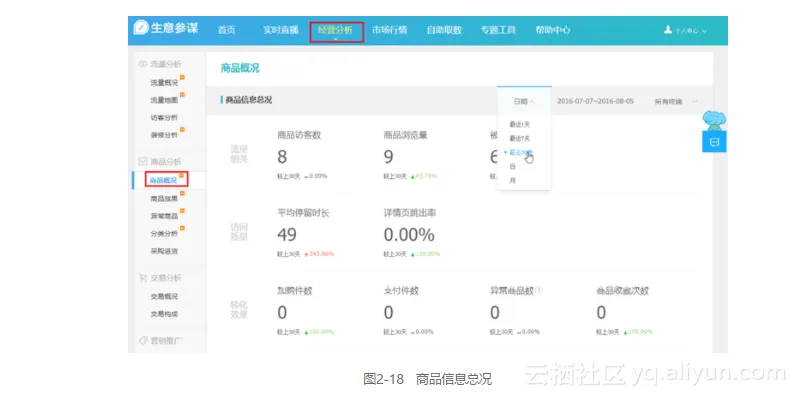
Task: Switch to 实时直播 in the top nav
Action: pyautogui.click(x=281, y=30)
